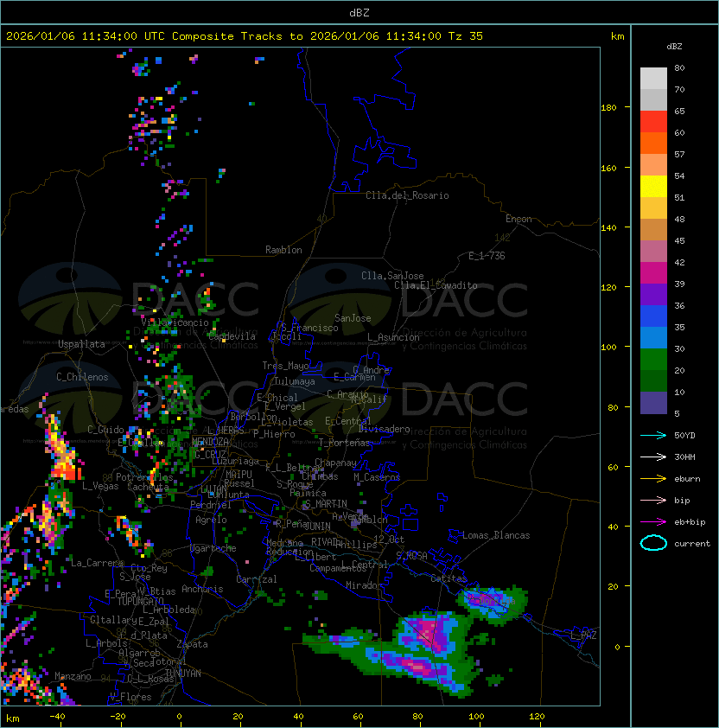Click the purple storm cell core southeast
Viewport: 719px width, 728px height.
429,632
